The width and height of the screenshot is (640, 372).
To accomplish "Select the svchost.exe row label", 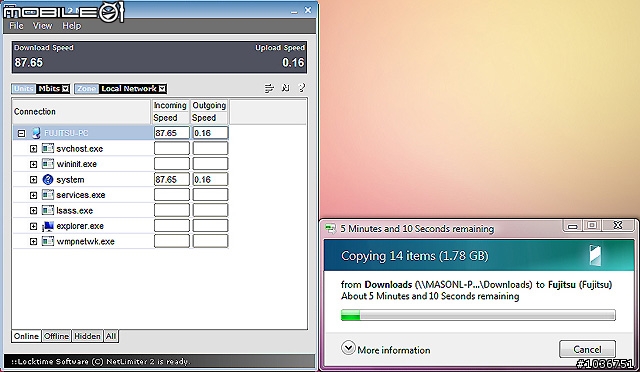I will coord(80,149).
